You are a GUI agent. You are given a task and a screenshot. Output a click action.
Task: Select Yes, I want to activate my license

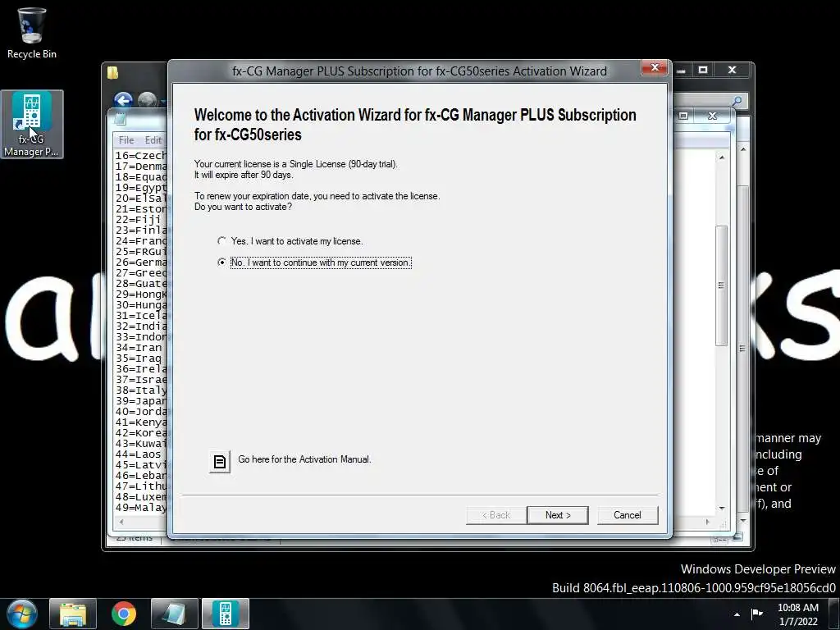[290, 241]
